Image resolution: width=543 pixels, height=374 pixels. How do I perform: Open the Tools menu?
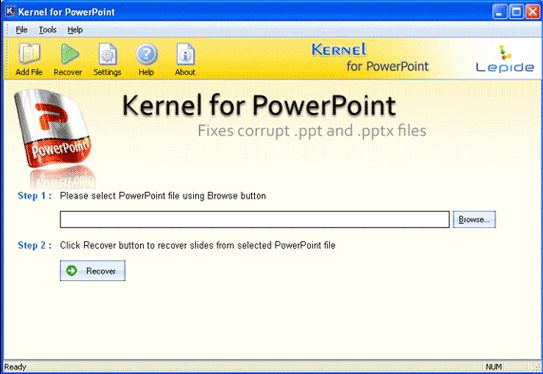tap(47, 30)
